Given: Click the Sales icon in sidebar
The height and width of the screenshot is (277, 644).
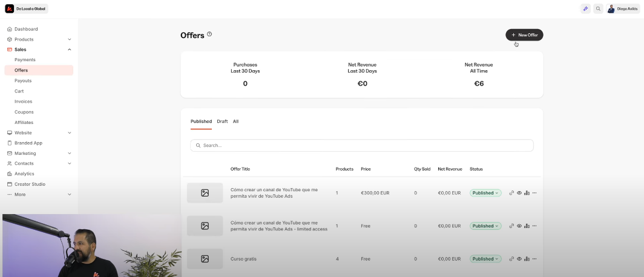Looking at the screenshot, I should point(10,50).
